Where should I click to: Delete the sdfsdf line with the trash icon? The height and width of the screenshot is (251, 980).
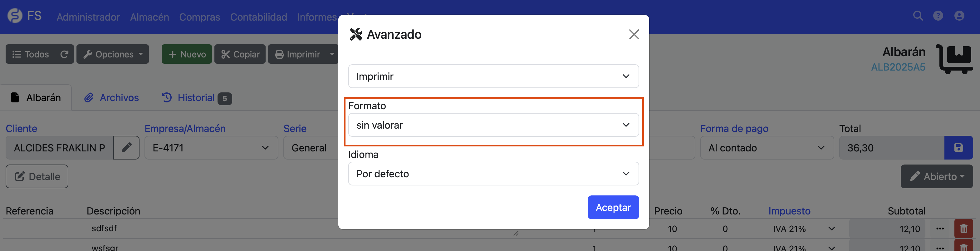click(964, 229)
